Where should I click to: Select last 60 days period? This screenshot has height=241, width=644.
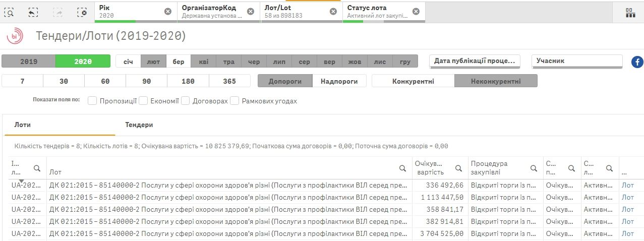105,81
